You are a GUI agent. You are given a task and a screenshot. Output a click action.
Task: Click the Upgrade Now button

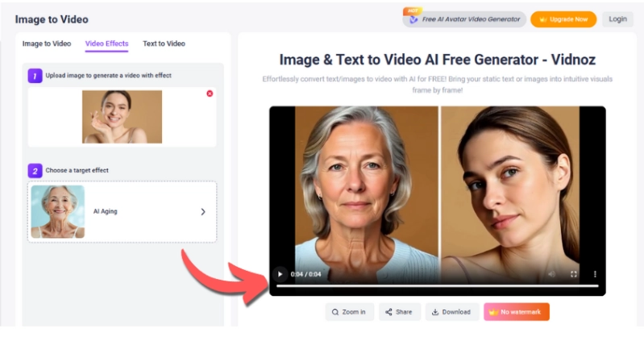[563, 19]
